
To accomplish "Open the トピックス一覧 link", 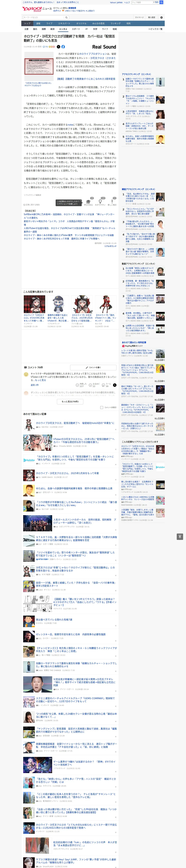I will tap(155, 29).
